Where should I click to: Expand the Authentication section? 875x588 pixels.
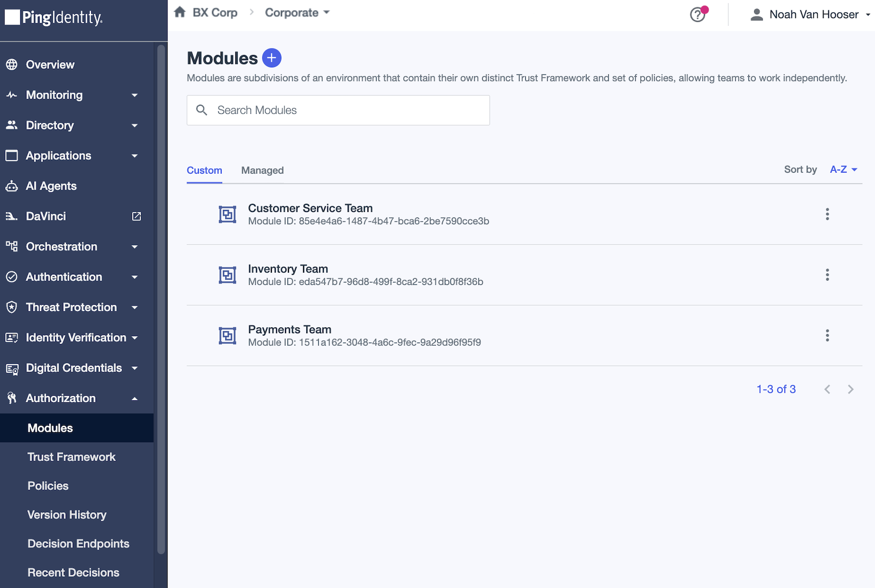coord(77,277)
